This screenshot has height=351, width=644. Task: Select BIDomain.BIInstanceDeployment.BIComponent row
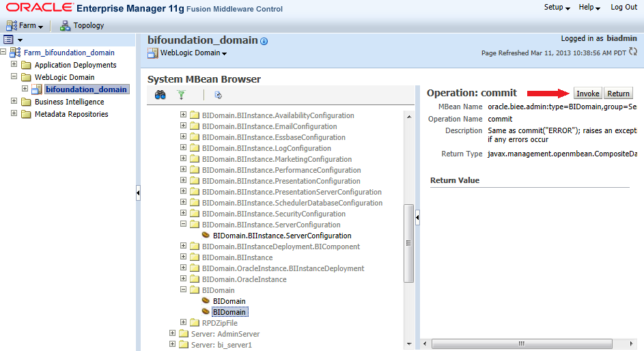281,247
